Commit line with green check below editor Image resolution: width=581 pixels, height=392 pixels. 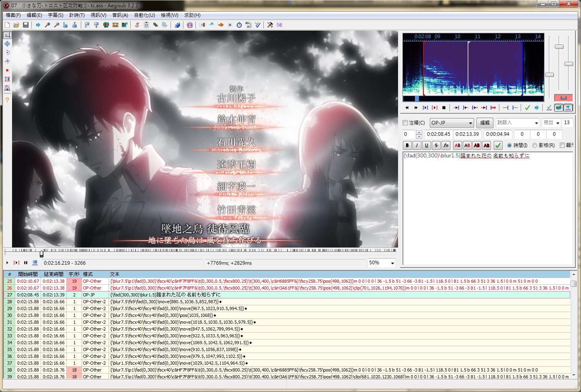coord(498,145)
